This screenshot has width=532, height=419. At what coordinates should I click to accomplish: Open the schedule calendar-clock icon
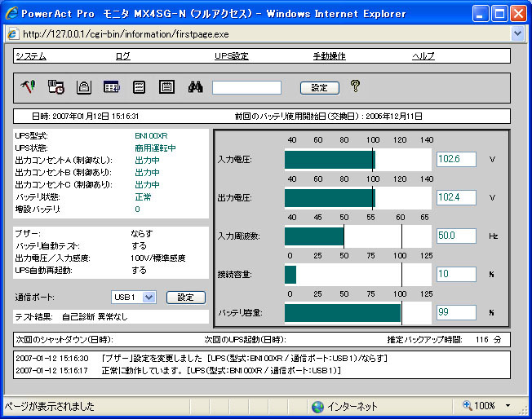56,86
